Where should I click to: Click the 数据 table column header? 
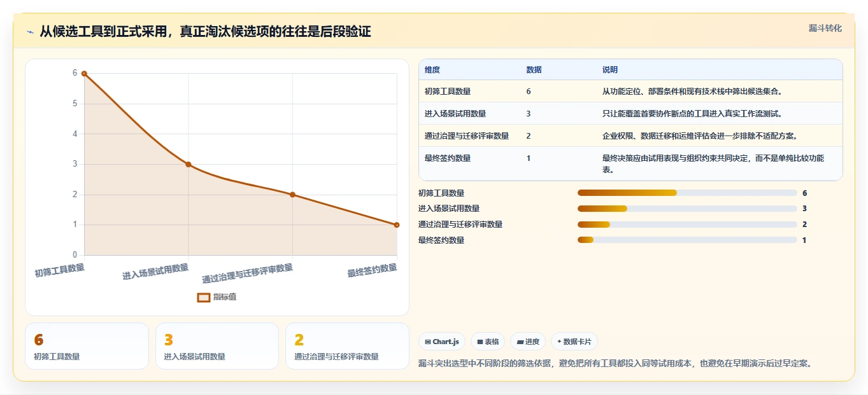coord(534,70)
